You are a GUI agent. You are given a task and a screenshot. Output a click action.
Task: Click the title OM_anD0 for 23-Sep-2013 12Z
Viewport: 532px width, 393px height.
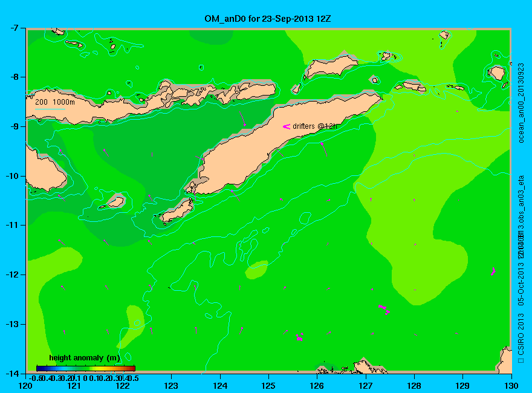tap(267, 19)
